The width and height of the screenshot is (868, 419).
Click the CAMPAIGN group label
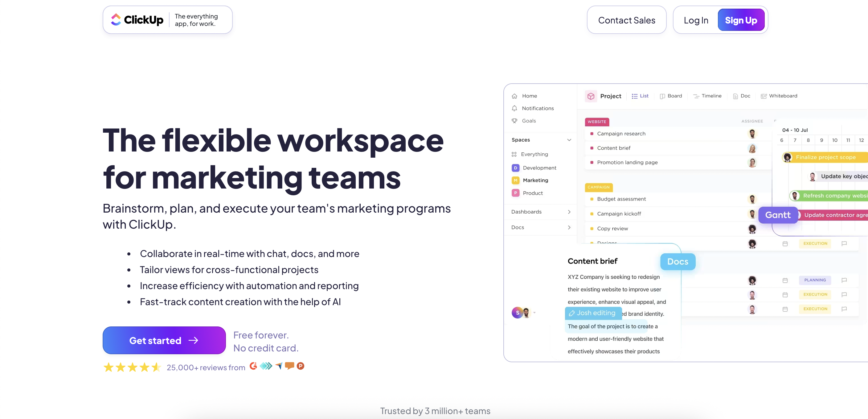pyautogui.click(x=598, y=187)
